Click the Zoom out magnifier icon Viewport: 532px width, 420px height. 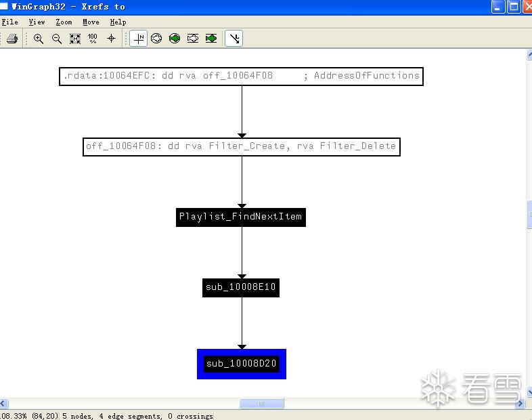pos(57,39)
